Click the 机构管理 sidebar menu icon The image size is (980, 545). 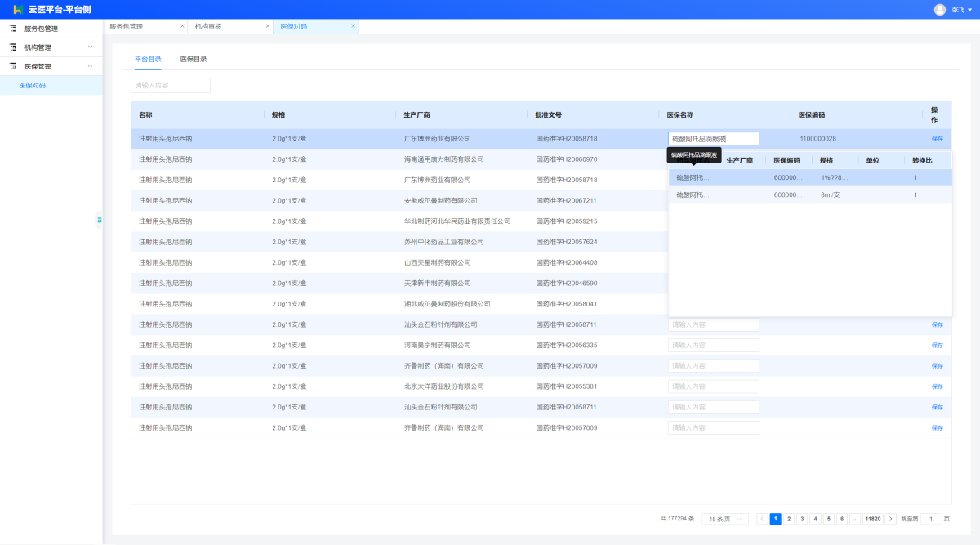tap(13, 47)
